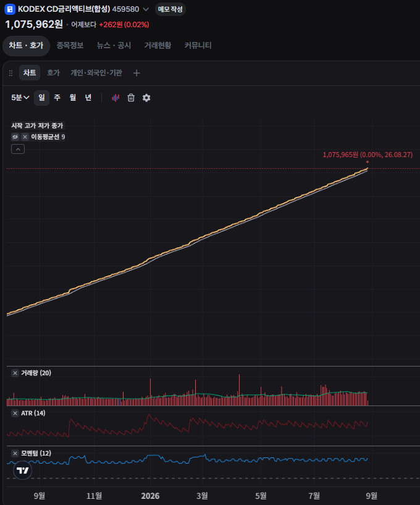420x505 pixels.
Task: Open the chart indicators candlestick icon
Action: pos(115,98)
